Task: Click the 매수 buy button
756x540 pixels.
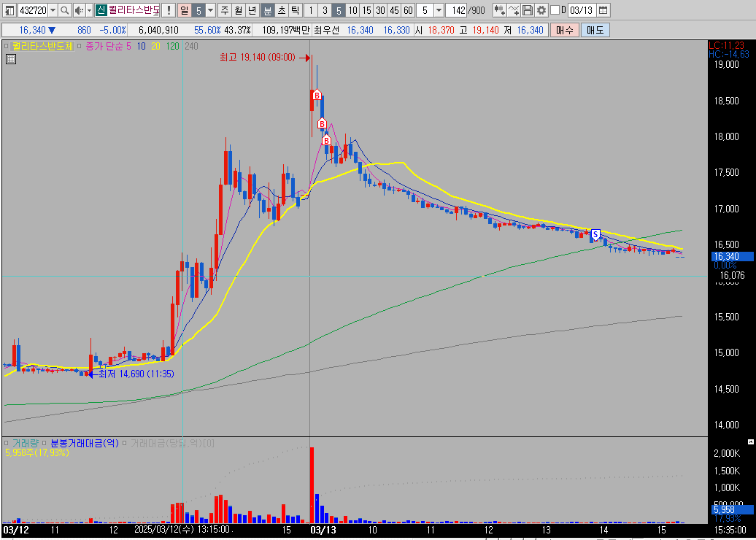Action: [x=565, y=30]
